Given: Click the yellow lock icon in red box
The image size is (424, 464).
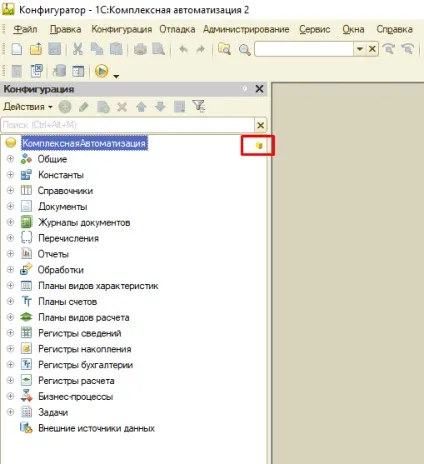Looking at the screenshot, I should pyautogui.click(x=259, y=145).
